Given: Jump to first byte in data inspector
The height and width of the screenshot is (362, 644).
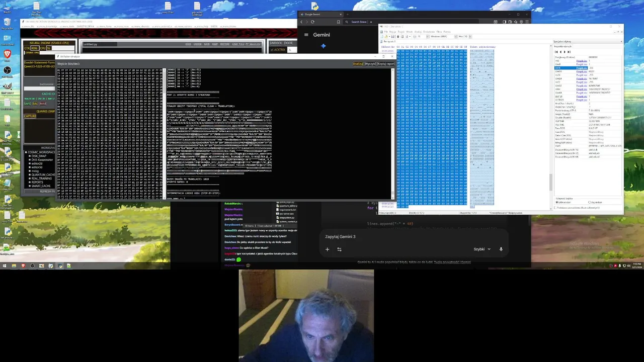Looking at the screenshot, I should tap(556, 52).
